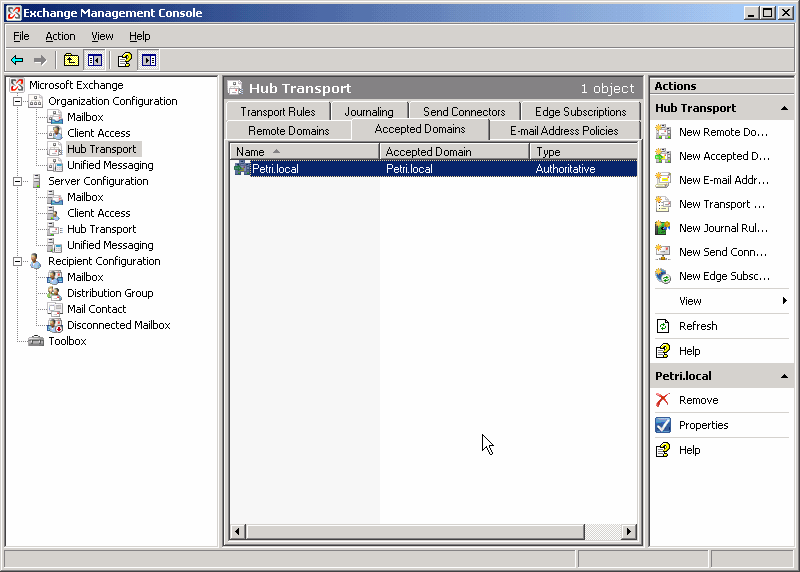Click the green Refresh icon
This screenshot has width=800, height=572.
[x=663, y=326]
